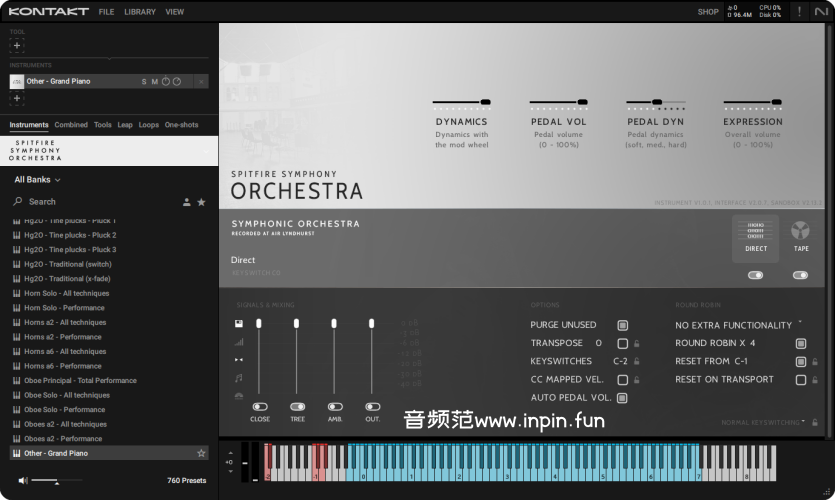
Task: Toggle the Out. mic switch
Action: (372, 407)
